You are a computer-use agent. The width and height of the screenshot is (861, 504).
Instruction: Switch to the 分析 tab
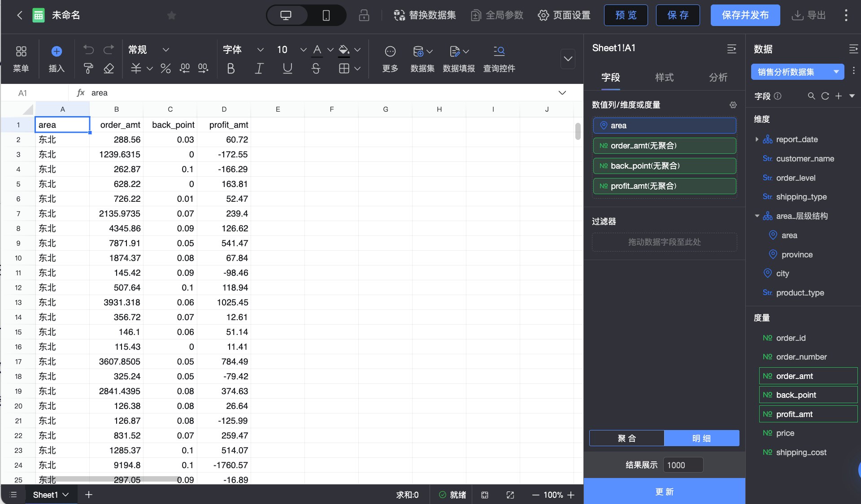(718, 77)
